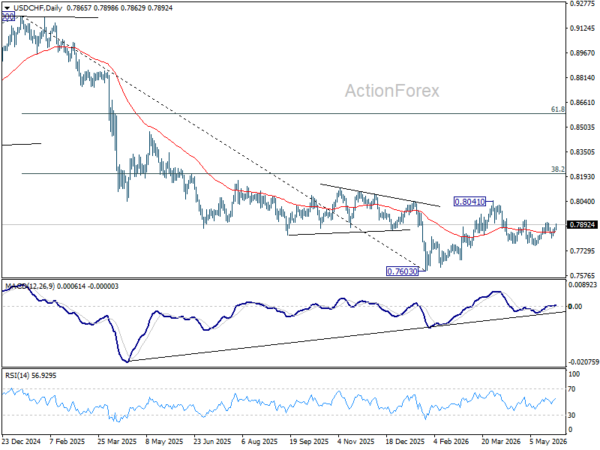Select the 0.76030 low price label
This screenshot has height=450, width=600.
pyautogui.click(x=402, y=271)
